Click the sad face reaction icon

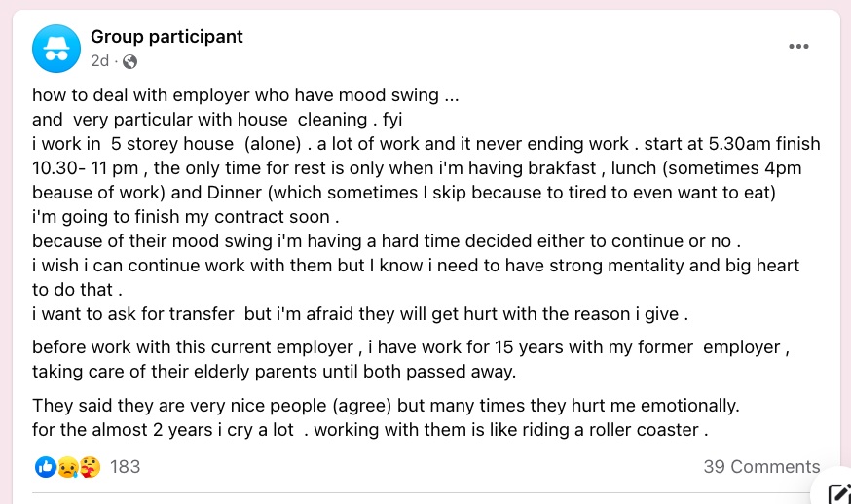(67, 467)
